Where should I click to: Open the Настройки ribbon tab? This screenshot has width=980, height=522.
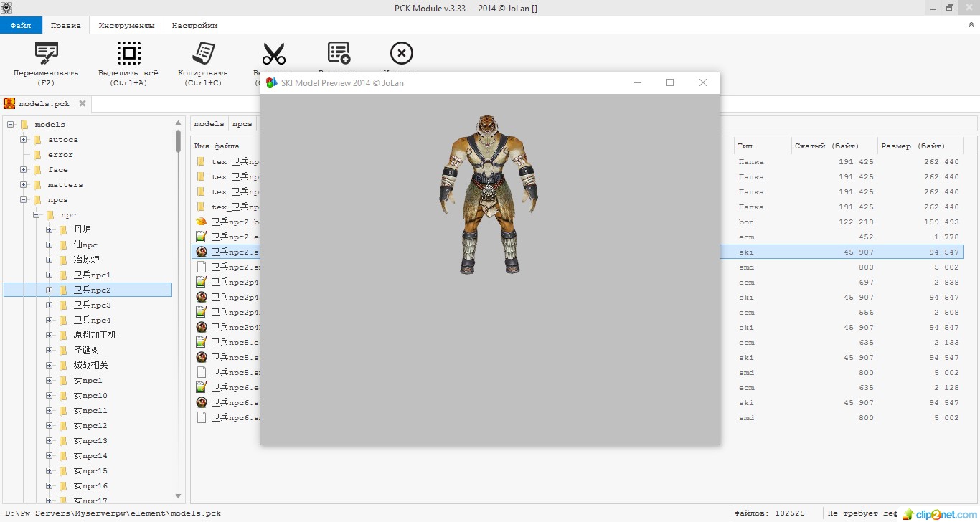(x=194, y=25)
